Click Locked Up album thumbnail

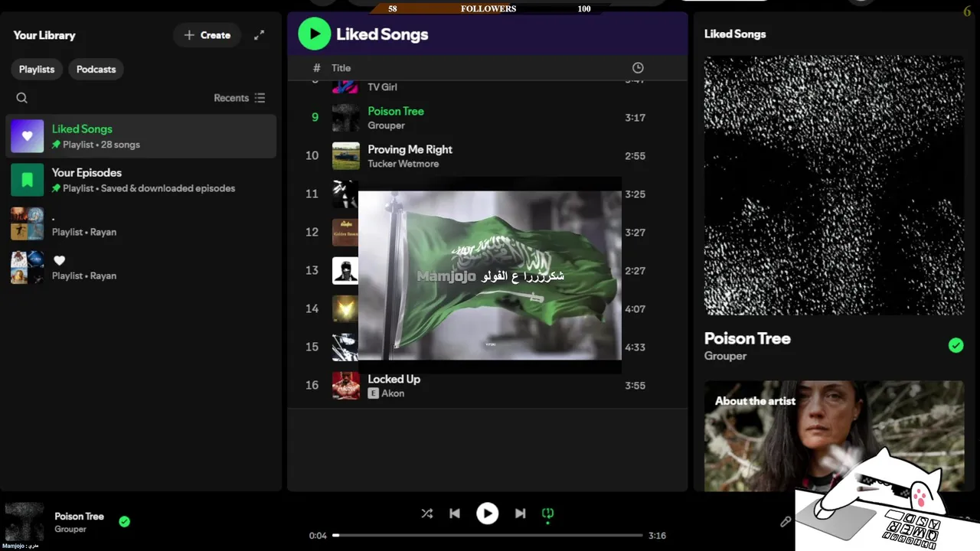coord(345,386)
